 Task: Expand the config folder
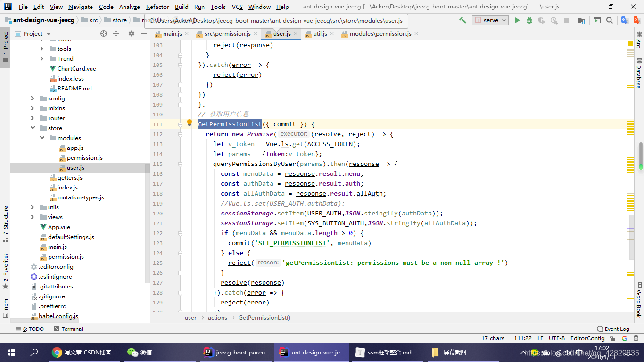tap(32, 98)
